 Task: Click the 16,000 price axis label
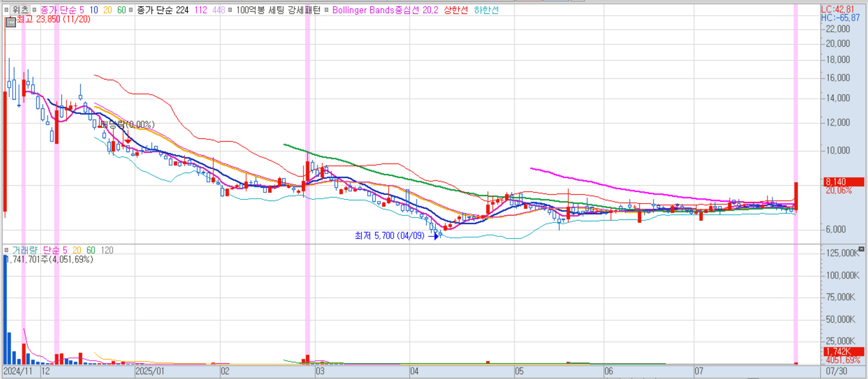838,78
